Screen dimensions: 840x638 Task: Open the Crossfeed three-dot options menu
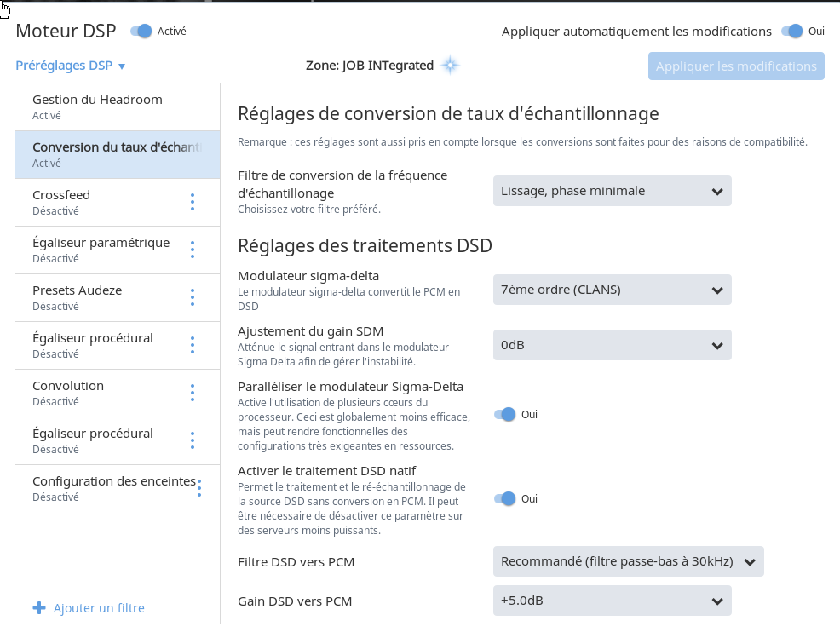click(x=193, y=202)
